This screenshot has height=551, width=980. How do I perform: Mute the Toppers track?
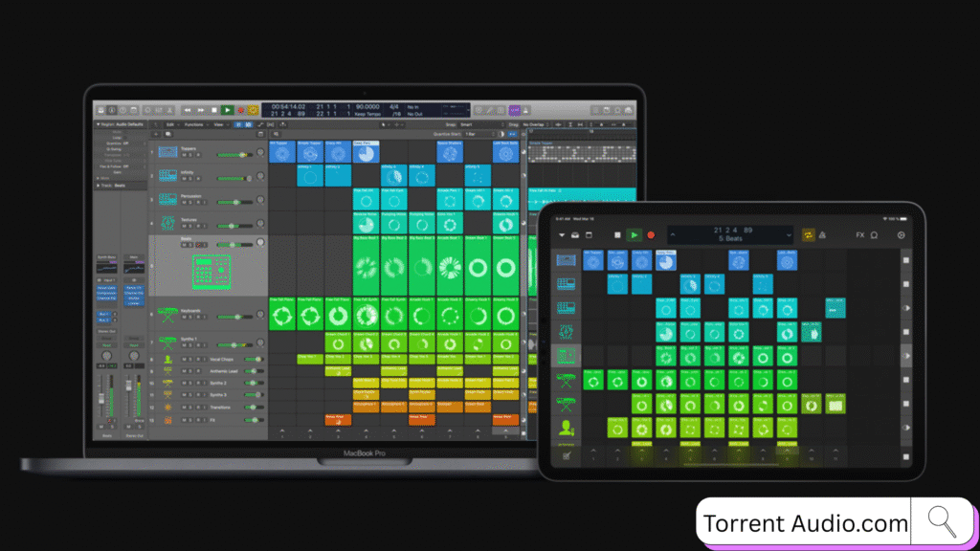click(x=186, y=155)
